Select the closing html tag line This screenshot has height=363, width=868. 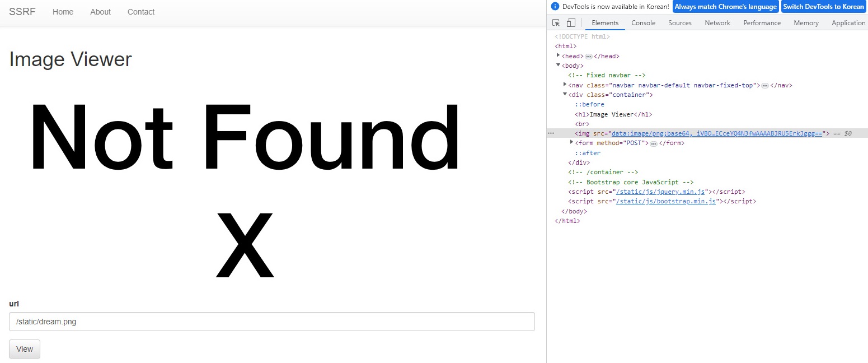(567, 221)
